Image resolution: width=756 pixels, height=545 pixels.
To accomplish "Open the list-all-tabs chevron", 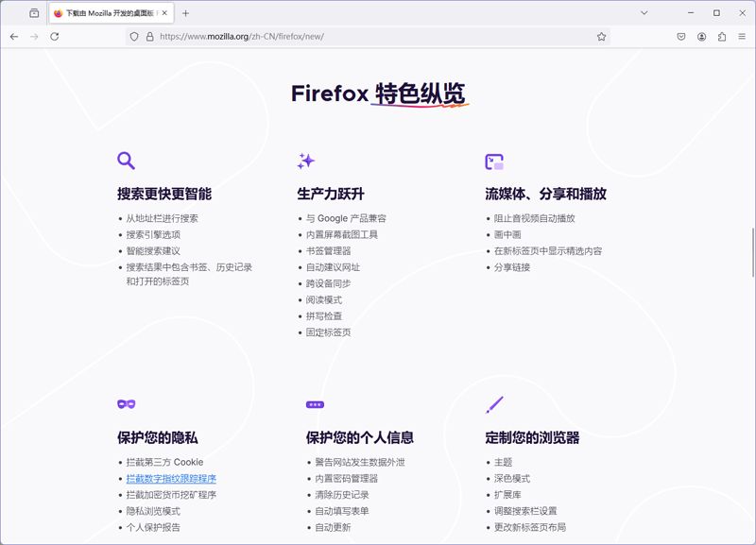I will click(644, 12).
